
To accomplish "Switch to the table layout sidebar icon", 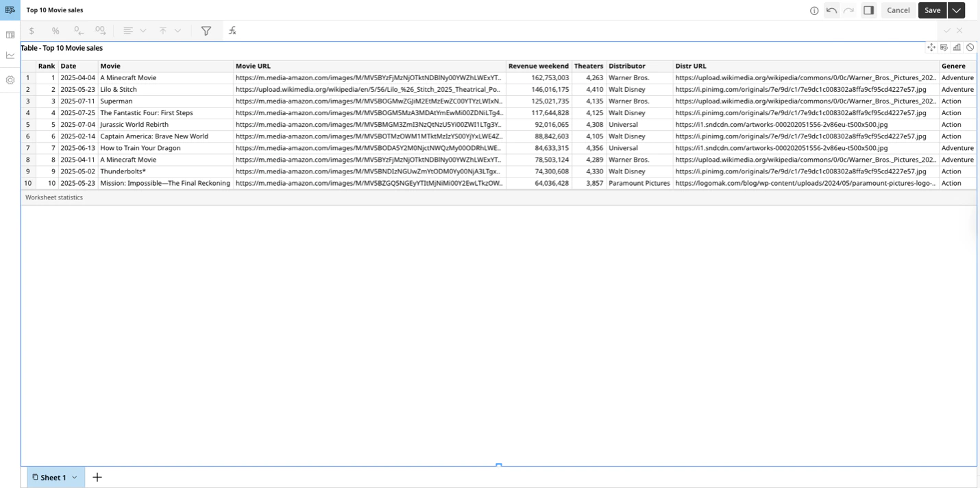I will point(10,34).
